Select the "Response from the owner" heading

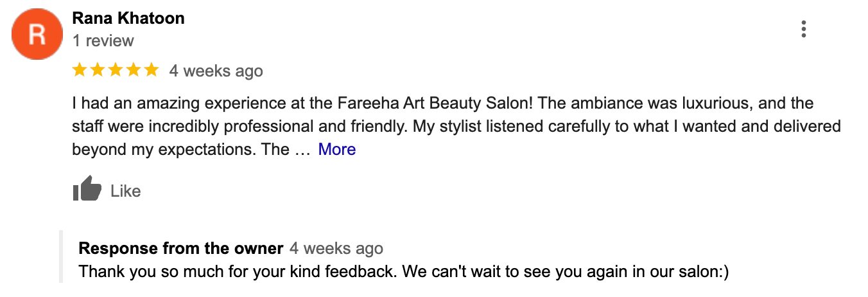tap(180, 248)
